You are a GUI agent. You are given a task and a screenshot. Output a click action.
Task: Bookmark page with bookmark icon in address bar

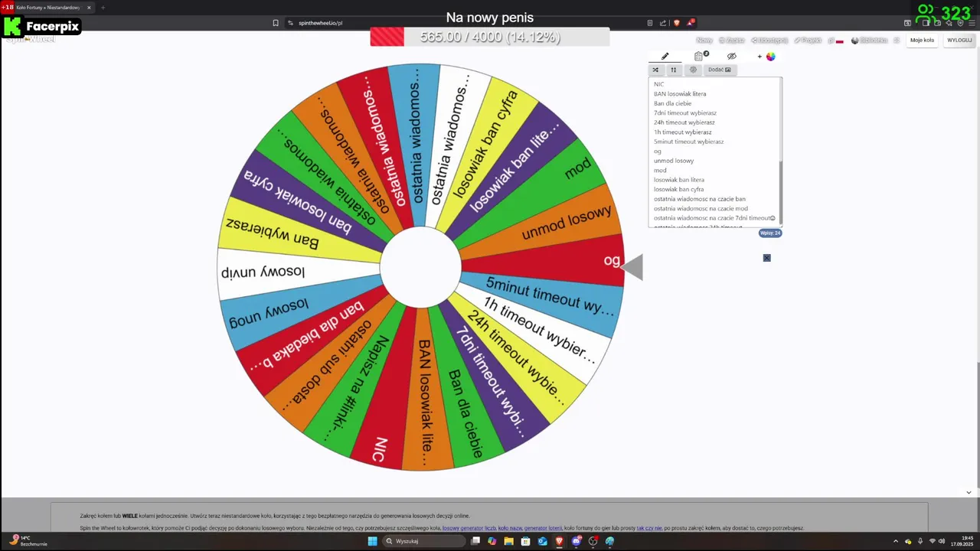pyautogui.click(x=276, y=23)
